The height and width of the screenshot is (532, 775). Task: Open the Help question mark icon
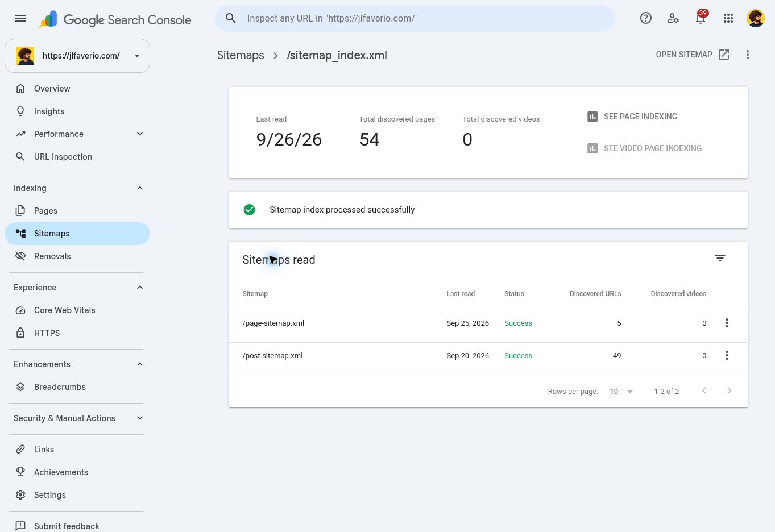click(646, 18)
